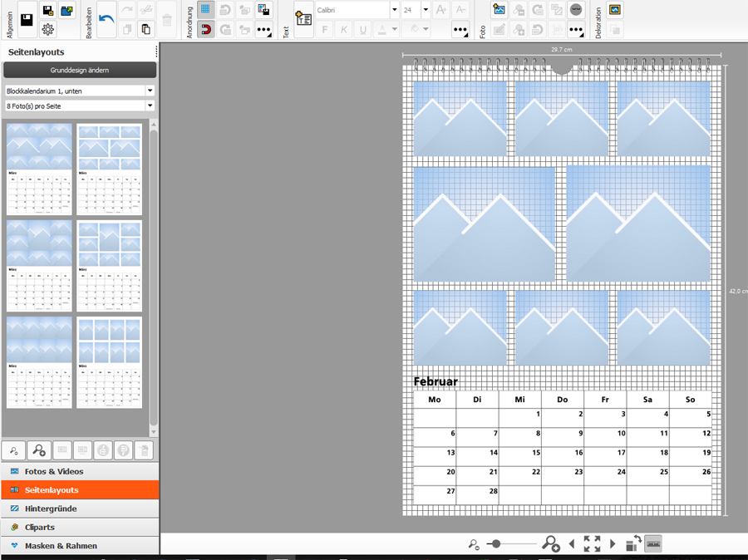The image size is (748, 560).
Task: Click the layout list scroll down arrow
Action: click(x=154, y=432)
